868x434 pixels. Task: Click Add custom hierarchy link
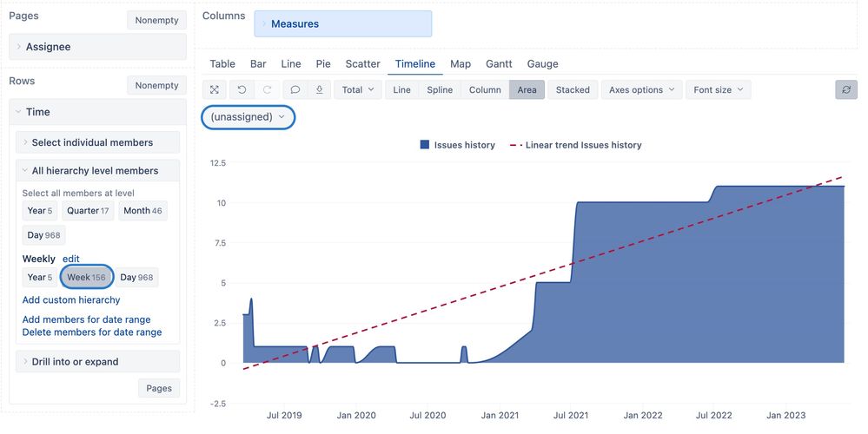(71, 299)
